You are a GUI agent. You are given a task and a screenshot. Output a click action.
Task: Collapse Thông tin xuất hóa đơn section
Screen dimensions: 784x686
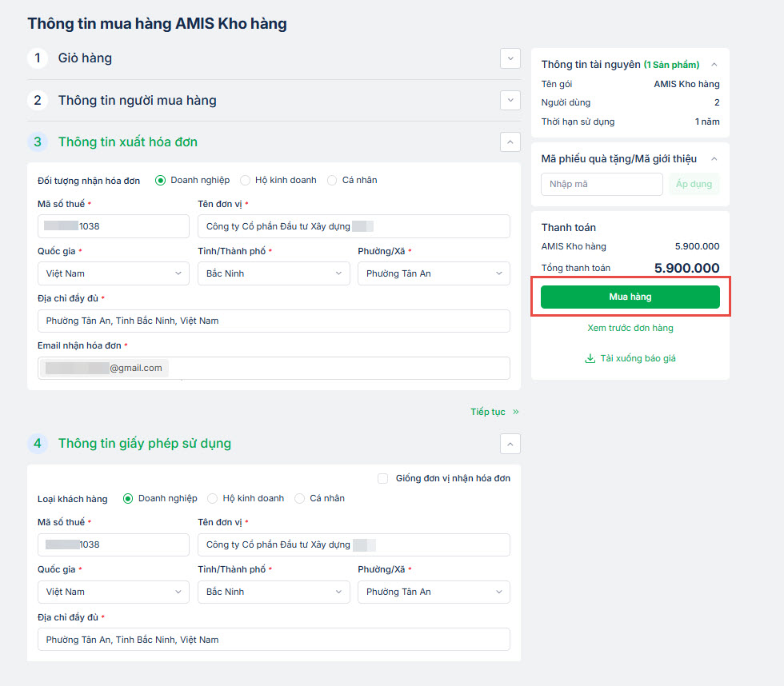tap(510, 142)
